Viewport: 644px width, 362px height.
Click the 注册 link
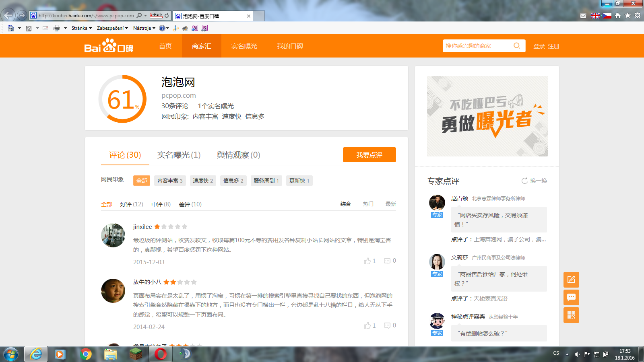(x=553, y=46)
